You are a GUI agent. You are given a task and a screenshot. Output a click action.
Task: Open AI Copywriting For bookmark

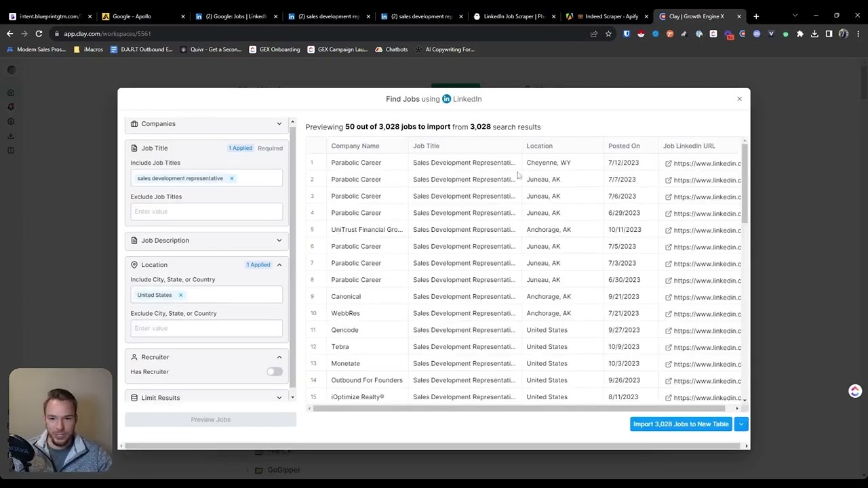pos(444,49)
